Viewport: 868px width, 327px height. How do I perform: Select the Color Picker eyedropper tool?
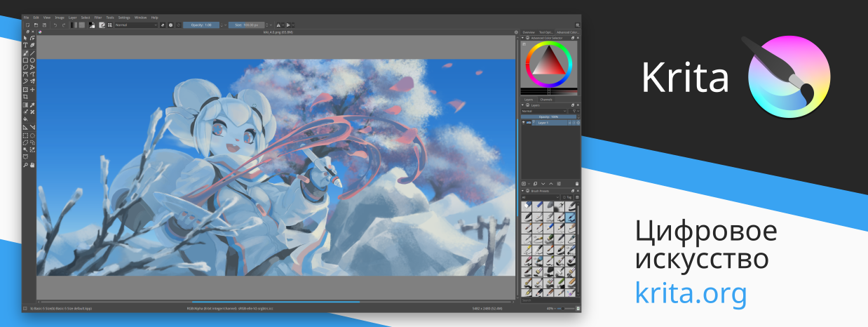tap(32, 105)
